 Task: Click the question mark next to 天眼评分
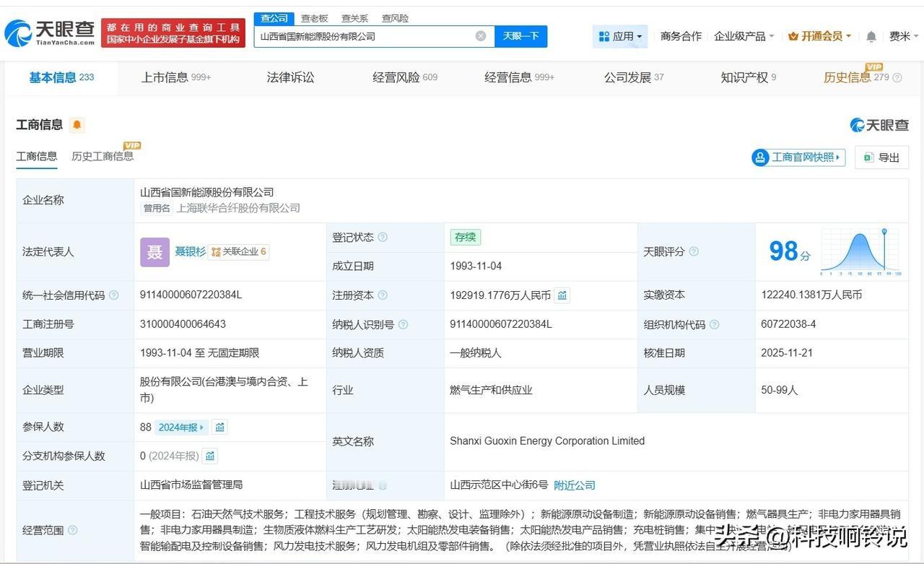[694, 252]
